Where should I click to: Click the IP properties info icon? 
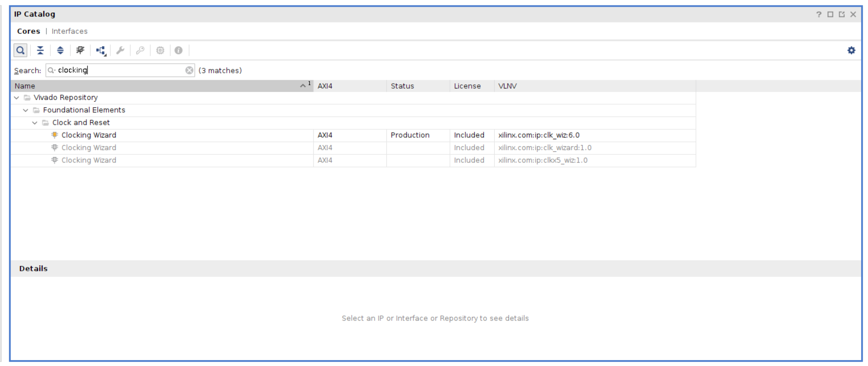[179, 51]
